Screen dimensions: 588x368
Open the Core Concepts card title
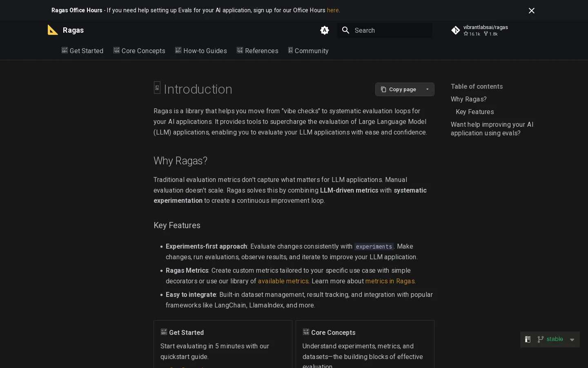coord(333,333)
